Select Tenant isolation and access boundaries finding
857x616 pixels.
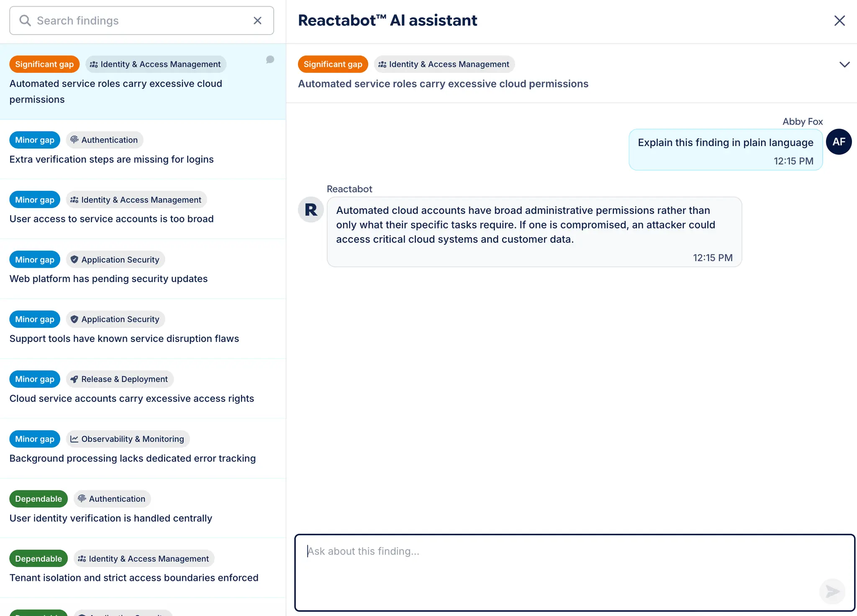143,568
